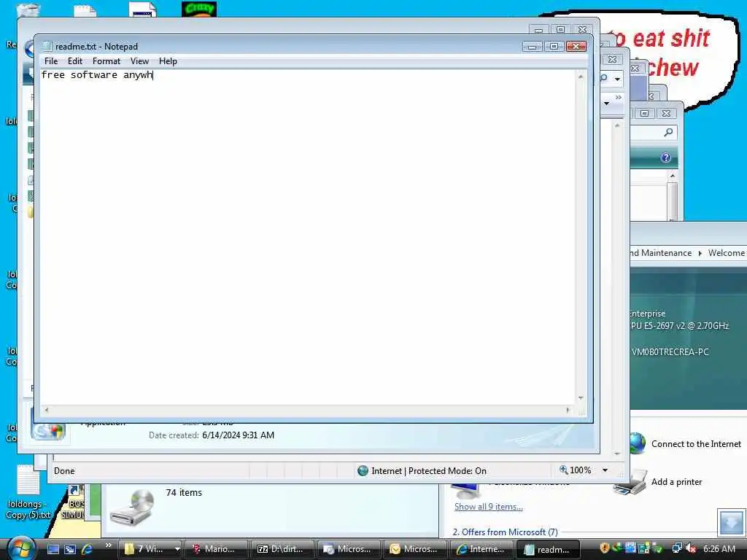
Task: Expand the breadcrumb arrow before Welcome
Action: click(x=700, y=253)
